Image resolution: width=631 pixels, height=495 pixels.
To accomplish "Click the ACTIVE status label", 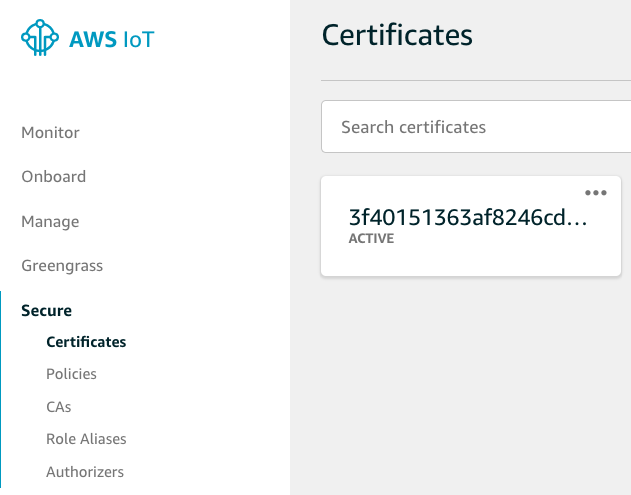I will click(371, 238).
